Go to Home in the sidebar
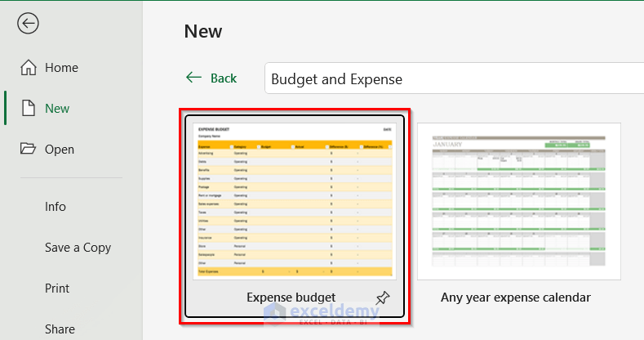 (x=61, y=68)
